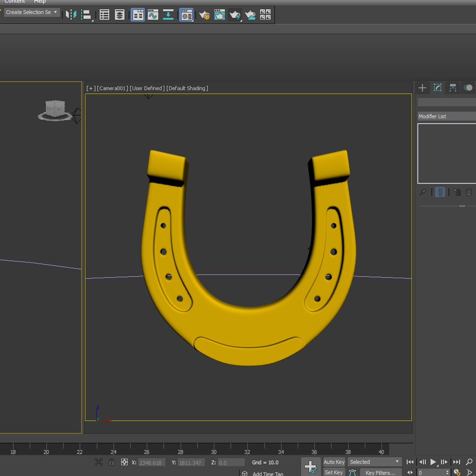This screenshot has height=476, width=476.
Task: Click timeline frame marker 30
Action: [x=214, y=452]
